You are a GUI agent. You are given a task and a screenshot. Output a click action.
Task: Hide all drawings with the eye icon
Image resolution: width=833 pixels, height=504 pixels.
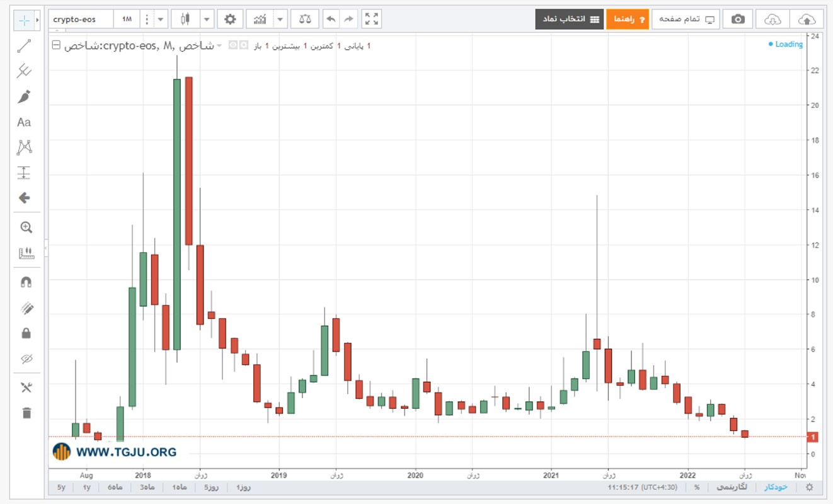click(x=26, y=359)
